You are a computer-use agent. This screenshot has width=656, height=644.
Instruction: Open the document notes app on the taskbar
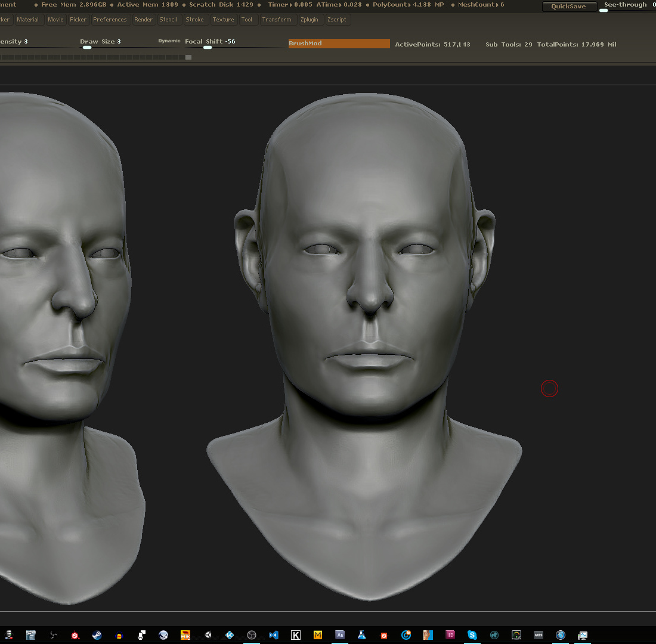click(x=30, y=635)
